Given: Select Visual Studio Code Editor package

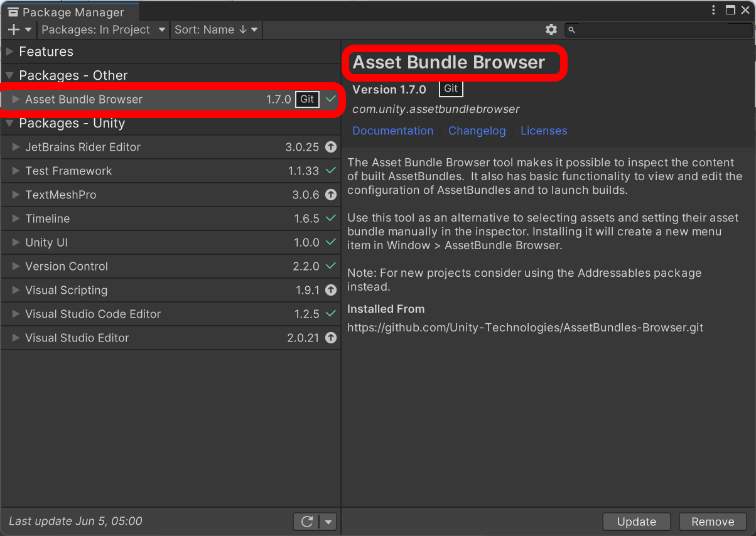Looking at the screenshot, I should [171, 314].
